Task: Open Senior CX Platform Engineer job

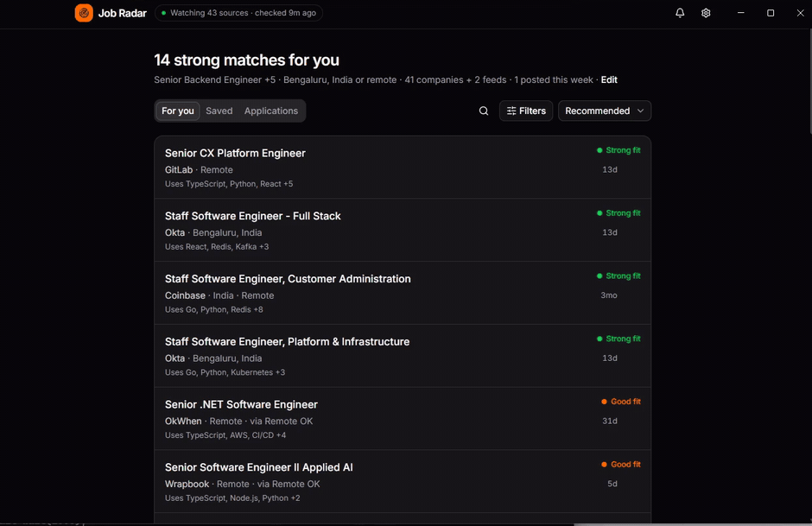Action: [403, 168]
